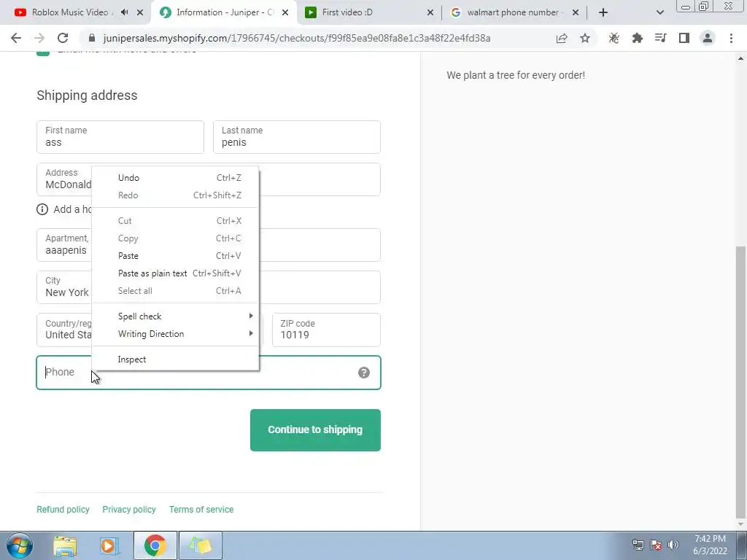Open the Refund policy link
The width and height of the screenshot is (747, 560).
point(63,510)
